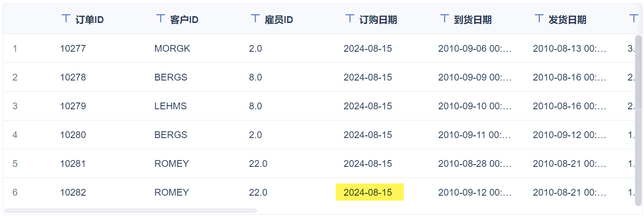
Task: Click text-type icon beside 发货日期 header
Action: point(539,18)
